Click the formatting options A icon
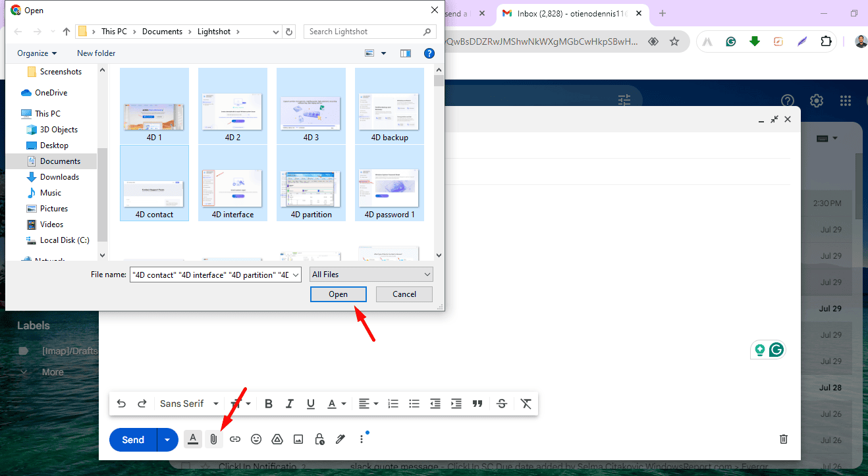The image size is (868, 476). coord(192,439)
